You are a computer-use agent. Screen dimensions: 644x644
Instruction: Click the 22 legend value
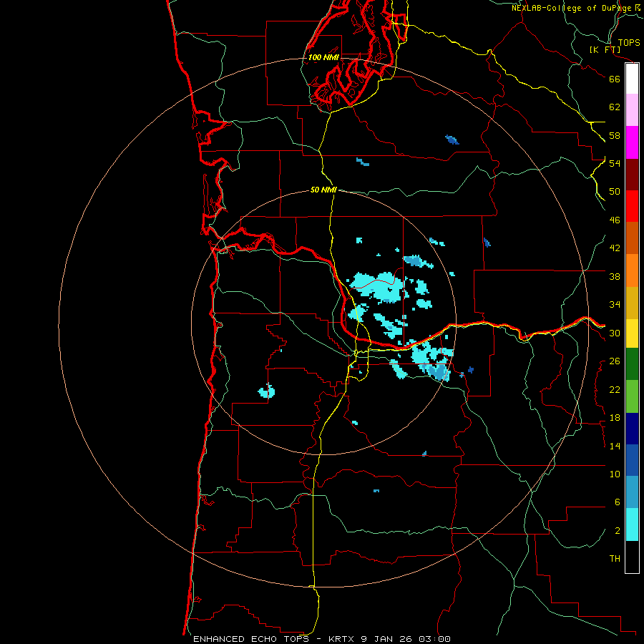coord(615,389)
